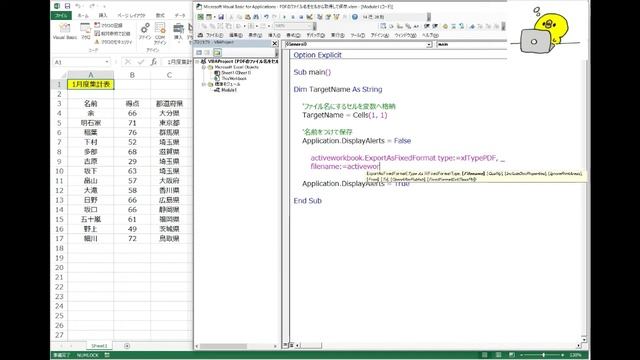This screenshot has height=360, width=640.
Task: Switch to Excel ページレイアウト ribbon tab
Action: (131, 16)
